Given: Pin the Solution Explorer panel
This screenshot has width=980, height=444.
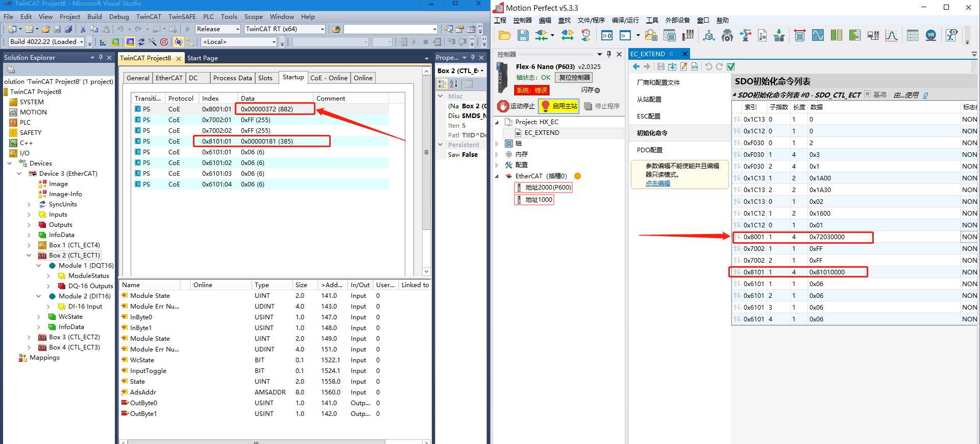Looking at the screenshot, I should 101,58.
